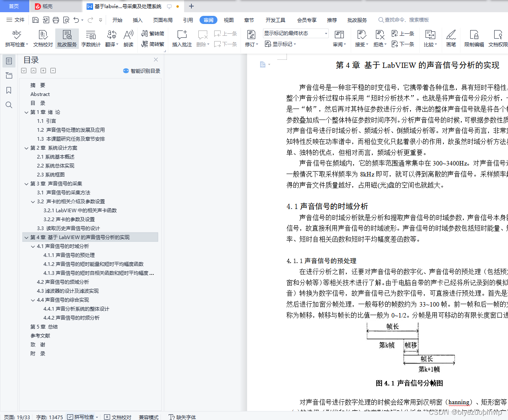This screenshot has width=508, height=420.
Task: Switch to the 首页 window tab
Action: 14,6
